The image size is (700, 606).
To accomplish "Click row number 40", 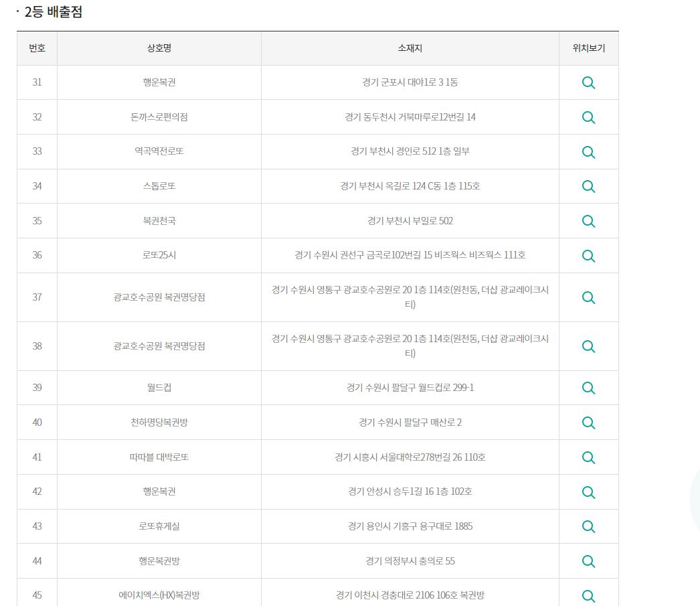I will [x=37, y=422].
